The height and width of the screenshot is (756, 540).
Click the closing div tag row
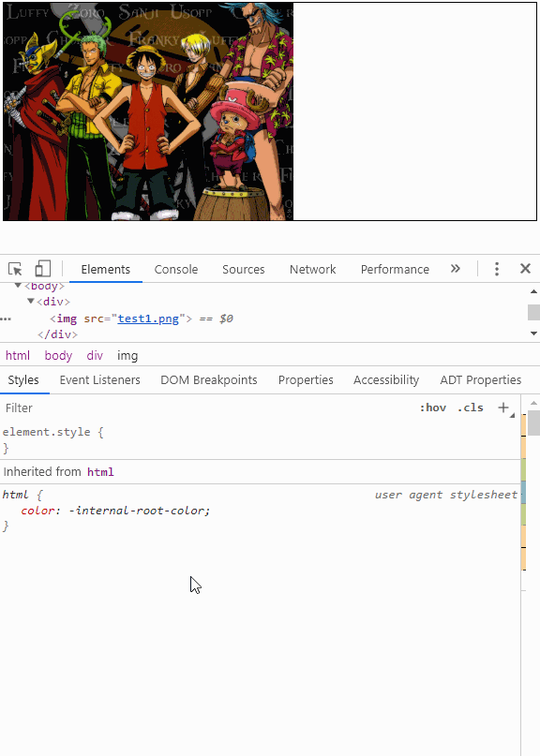(57, 334)
